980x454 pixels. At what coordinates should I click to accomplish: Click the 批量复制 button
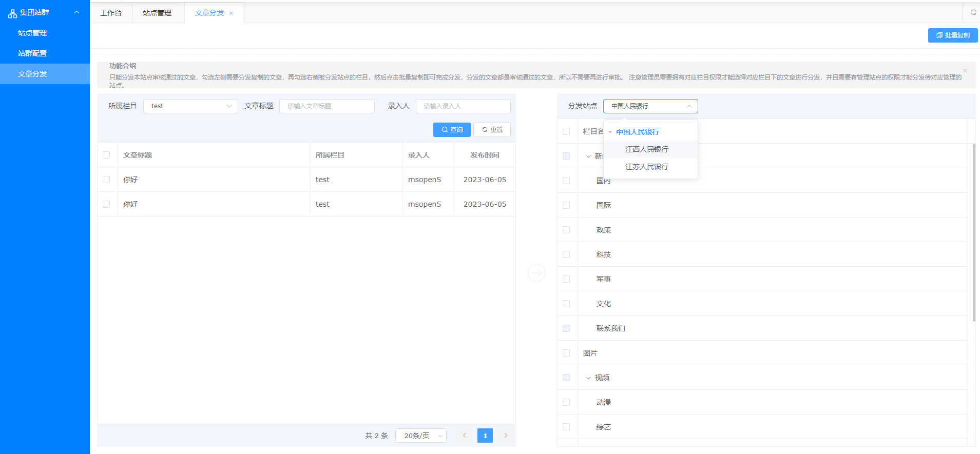[x=952, y=35]
